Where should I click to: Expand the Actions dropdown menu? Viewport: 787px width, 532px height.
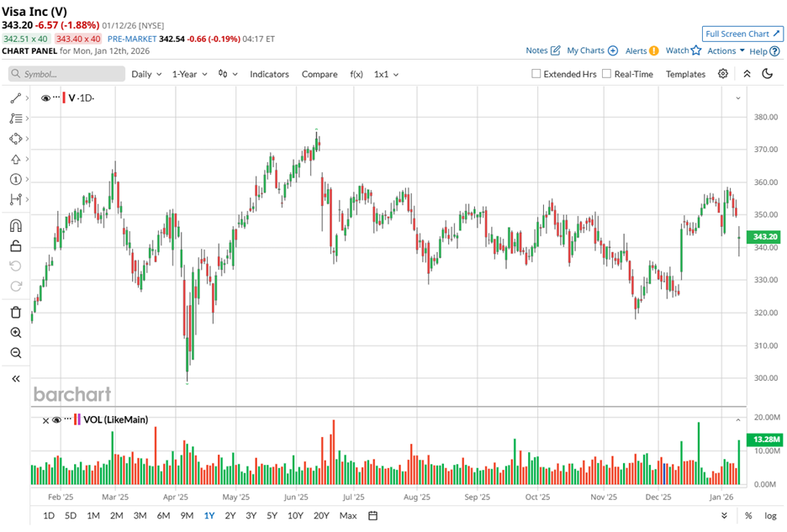click(726, 50)
